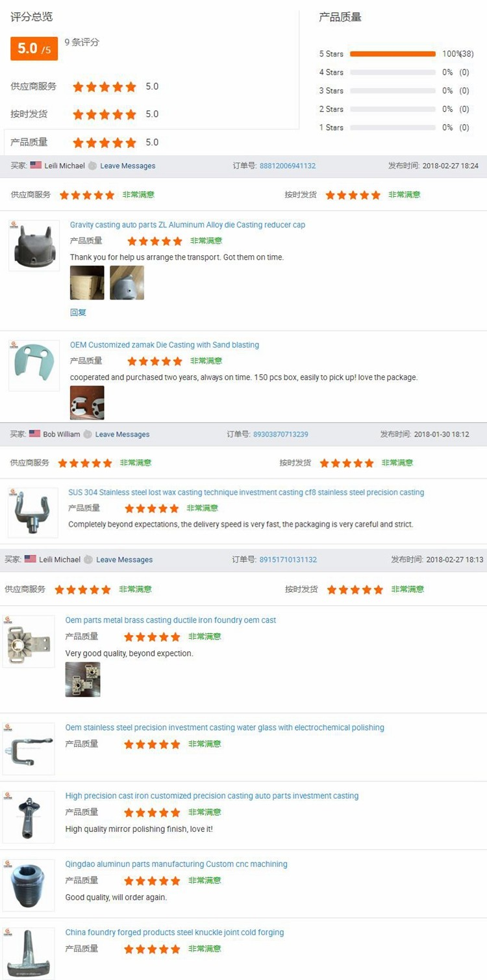Open the steel knuckle joint forging thumbnail

click(29, 953)
